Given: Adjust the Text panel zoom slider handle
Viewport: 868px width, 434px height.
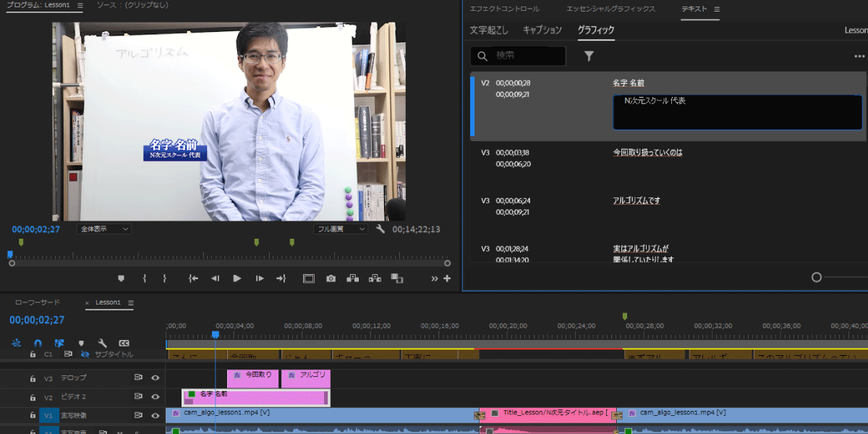Looking at the screenshot, I should (x=817, y=277).
